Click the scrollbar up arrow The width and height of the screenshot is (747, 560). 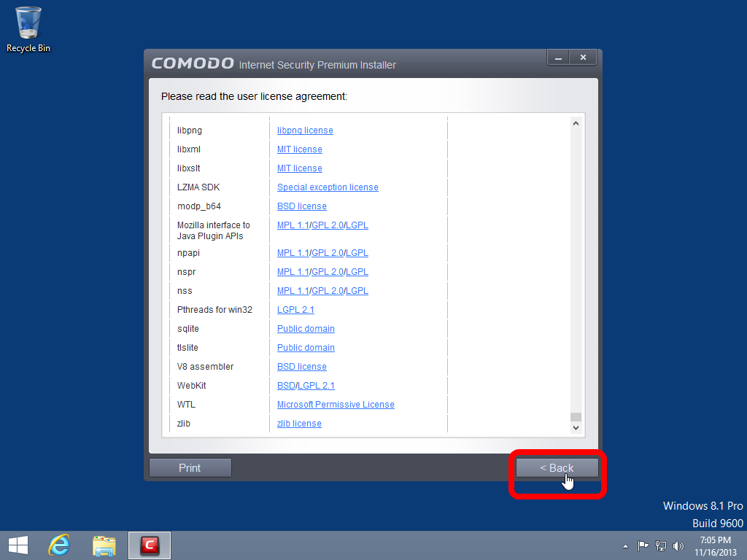[576, 123]
